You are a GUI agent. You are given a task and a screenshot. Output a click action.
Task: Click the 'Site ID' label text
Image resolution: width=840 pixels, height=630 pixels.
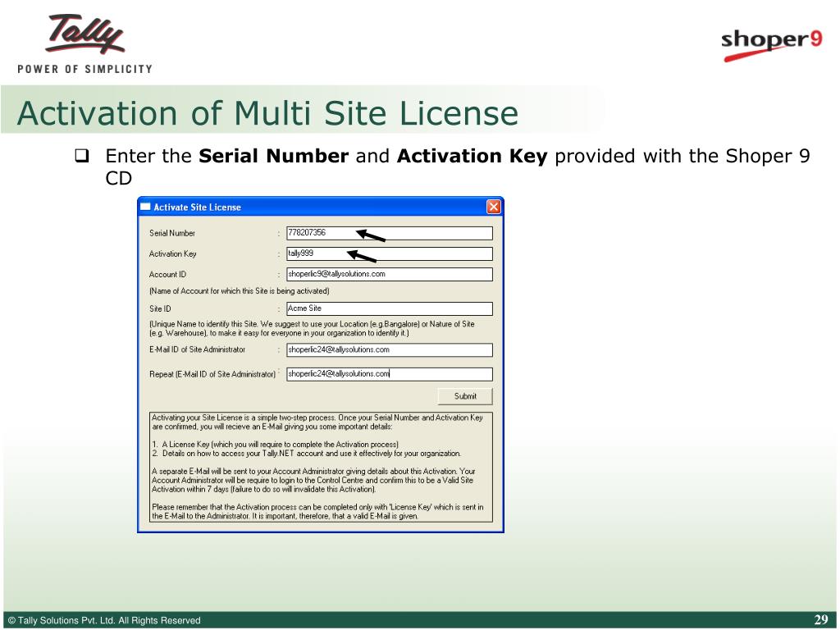coord(160,308)
